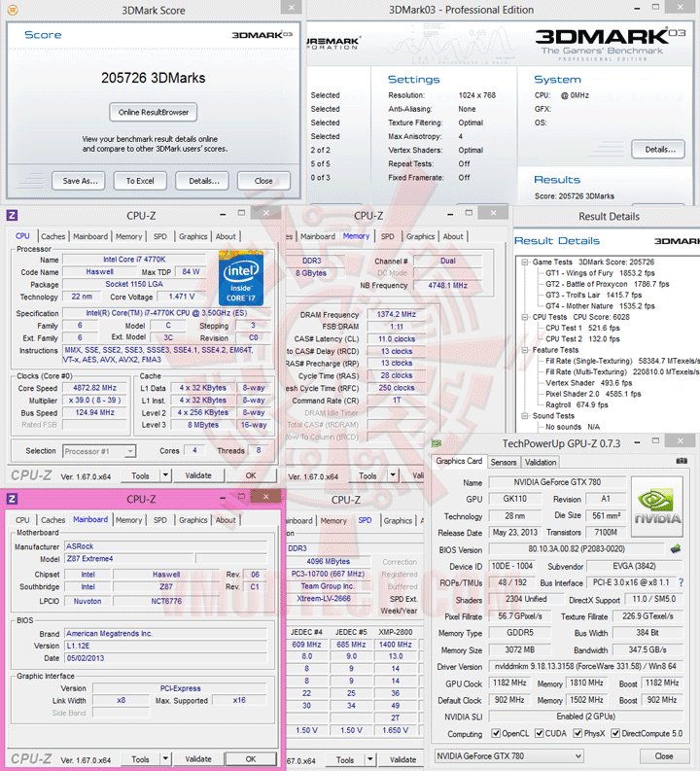Click the GPU-Z Name field NVIDIA GeForce GTX 780
Screen dimensions: 700x771
point(557,482)
